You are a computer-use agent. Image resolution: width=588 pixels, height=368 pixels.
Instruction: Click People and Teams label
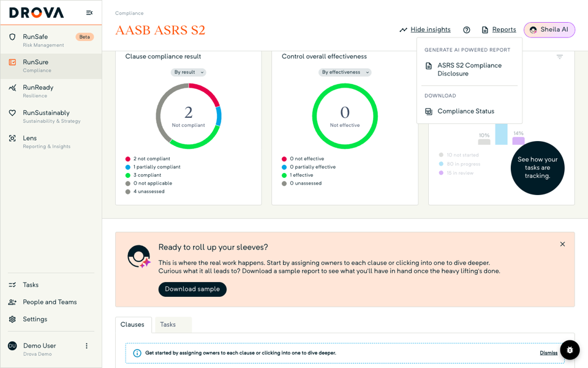pyautogui.click(x=50, y=302)
